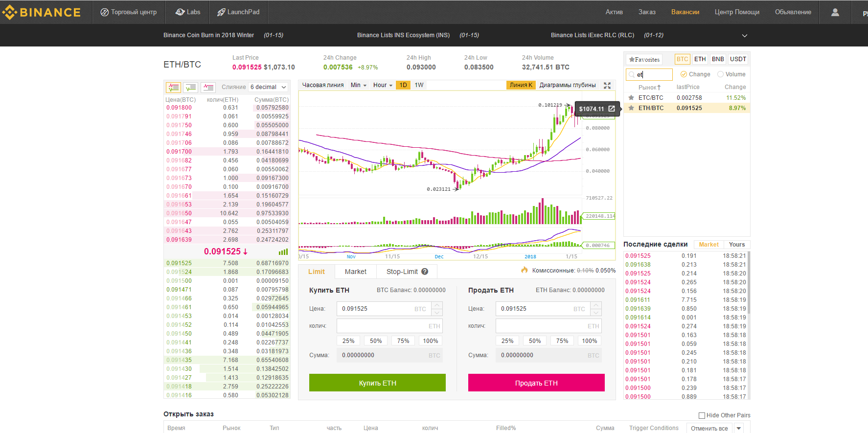This screenshot has height=433, width=868.
Task: Set buy amount to 25%
Action: click(x=348, y=341)
